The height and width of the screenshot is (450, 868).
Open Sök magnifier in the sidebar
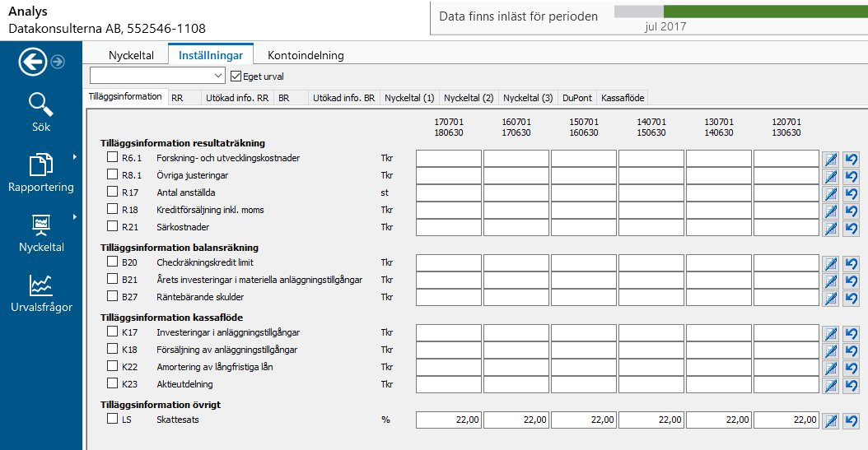pyautogui.click(x=41, y=112)
